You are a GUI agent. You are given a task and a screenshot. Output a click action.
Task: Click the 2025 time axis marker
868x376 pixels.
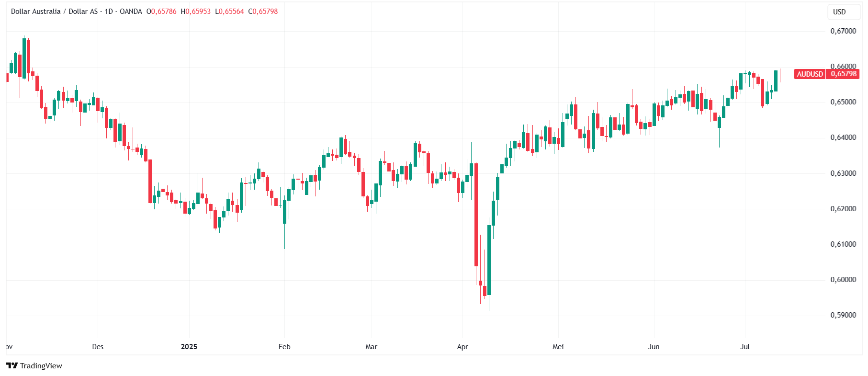(x=189, y=347)
